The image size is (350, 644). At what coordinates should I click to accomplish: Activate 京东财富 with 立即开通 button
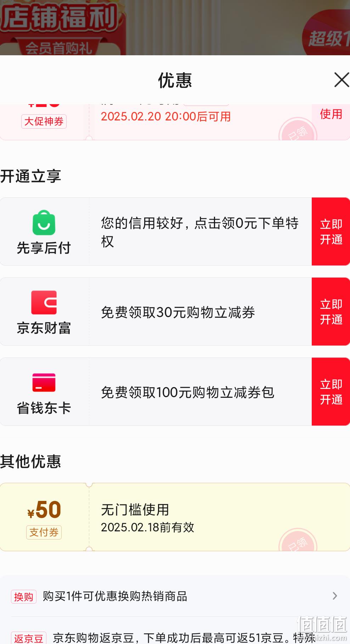click(331, 311)
